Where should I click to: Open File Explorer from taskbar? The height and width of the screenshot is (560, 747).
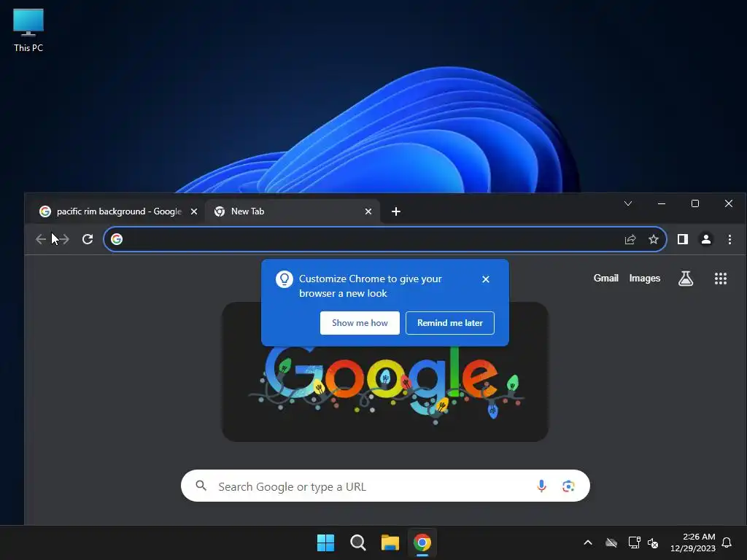[x=390, y=542]
